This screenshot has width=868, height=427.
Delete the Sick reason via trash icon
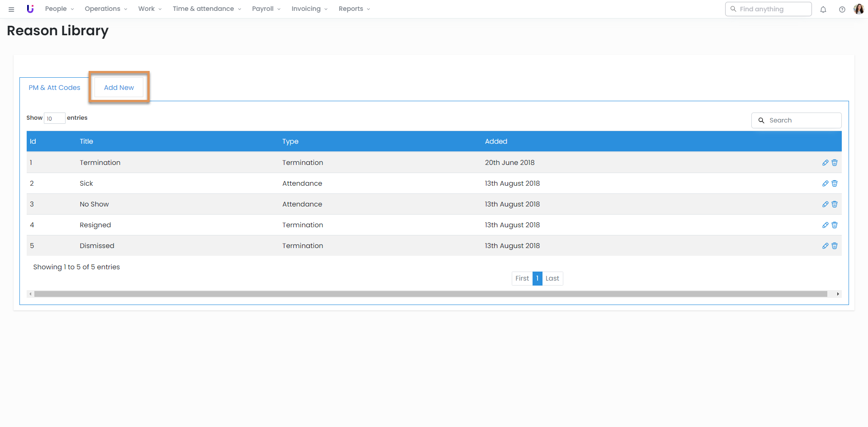(x=835, y=183)
